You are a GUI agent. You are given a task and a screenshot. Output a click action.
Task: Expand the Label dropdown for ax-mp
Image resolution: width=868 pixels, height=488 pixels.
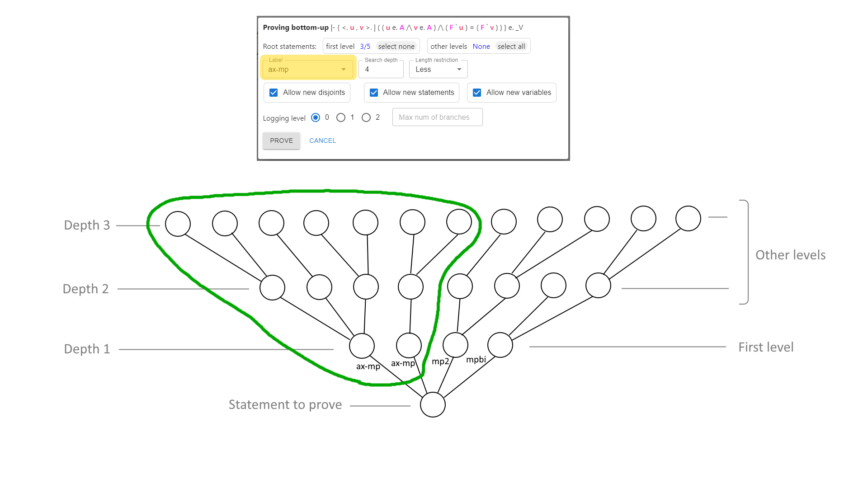pyautogui.click(x=343, y=70)
